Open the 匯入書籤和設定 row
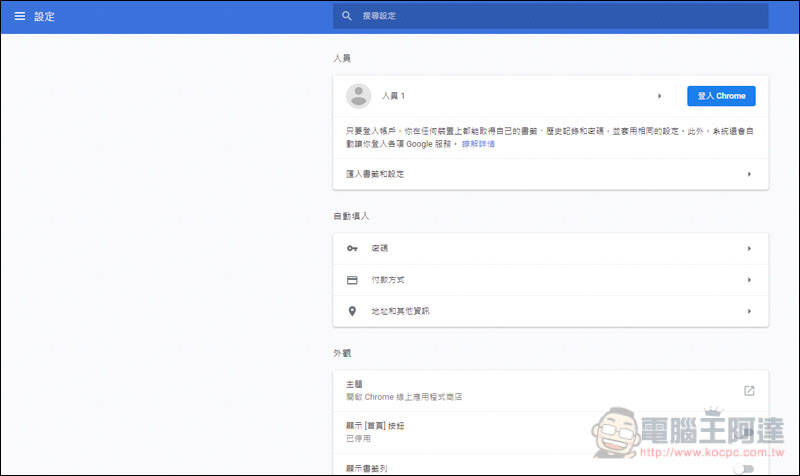This screenshot has width=800, height=476. (x=551, y=174)
